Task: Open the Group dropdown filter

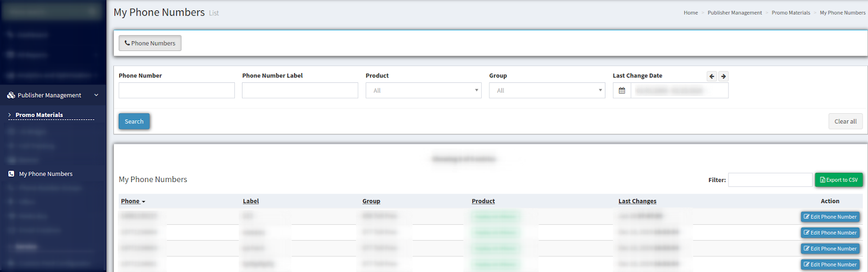Action: 547,90
